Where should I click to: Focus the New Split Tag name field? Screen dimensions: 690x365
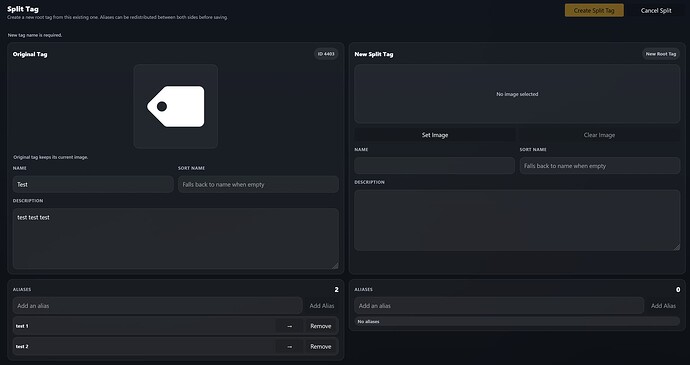[435, 166]
